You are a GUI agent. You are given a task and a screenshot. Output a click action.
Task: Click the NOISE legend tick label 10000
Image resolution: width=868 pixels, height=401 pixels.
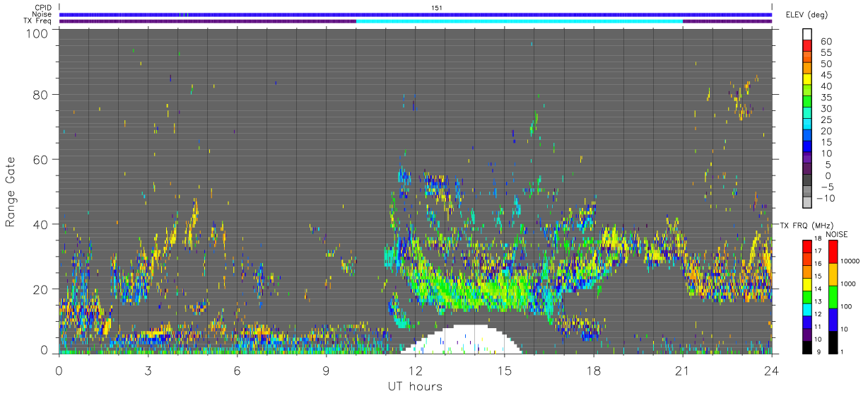coord(850,261)
